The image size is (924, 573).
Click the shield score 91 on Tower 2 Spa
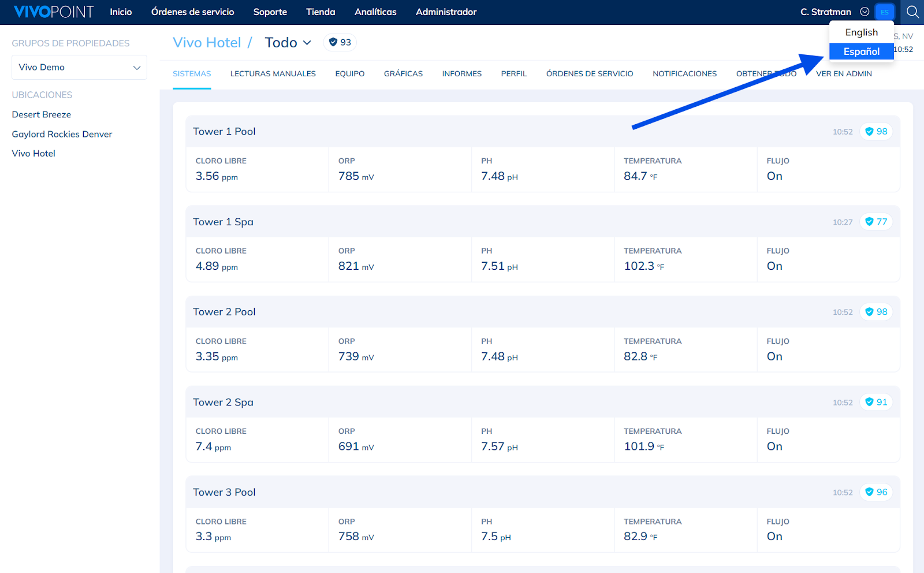click(x=876, y=401)
